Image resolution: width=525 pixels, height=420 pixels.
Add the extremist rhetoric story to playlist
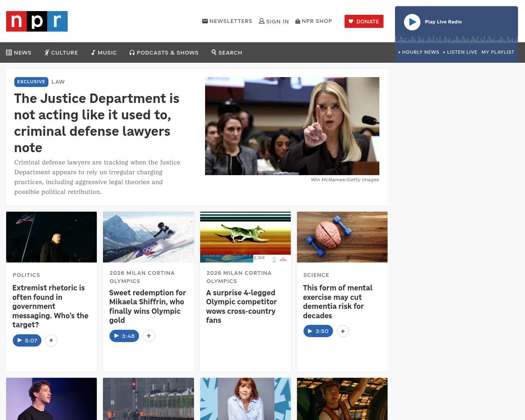tap(51, 340)
